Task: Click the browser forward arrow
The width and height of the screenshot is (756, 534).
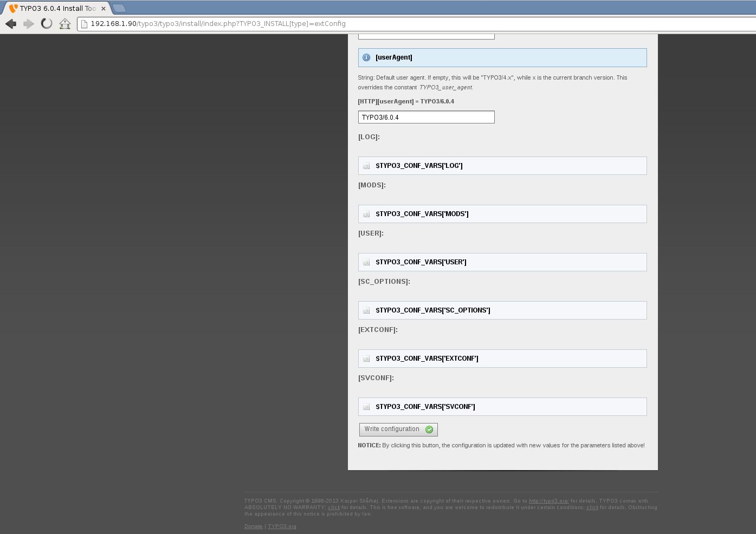Action: click(x=29, y=24)
